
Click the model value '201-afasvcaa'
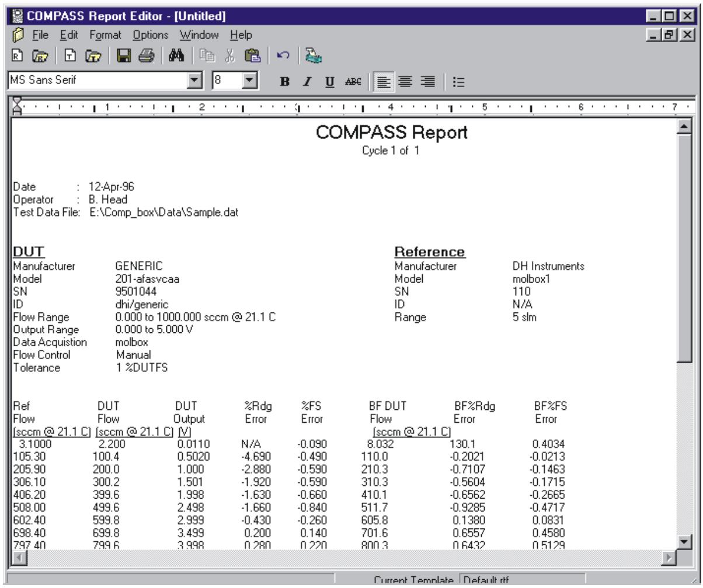pyautogui.click(x=148, y=278)
